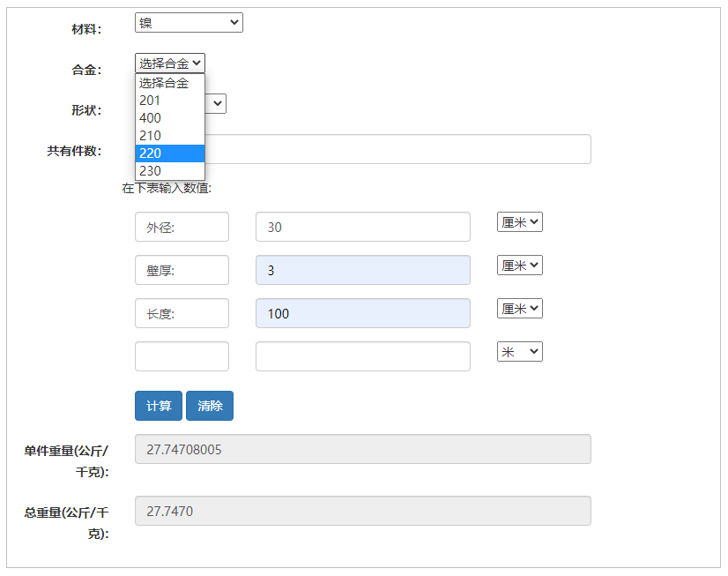Viewport: 728px width, 576px height.
Task: Click the 材料 label text
Action: pyautogui.click(x=86, y=29)
